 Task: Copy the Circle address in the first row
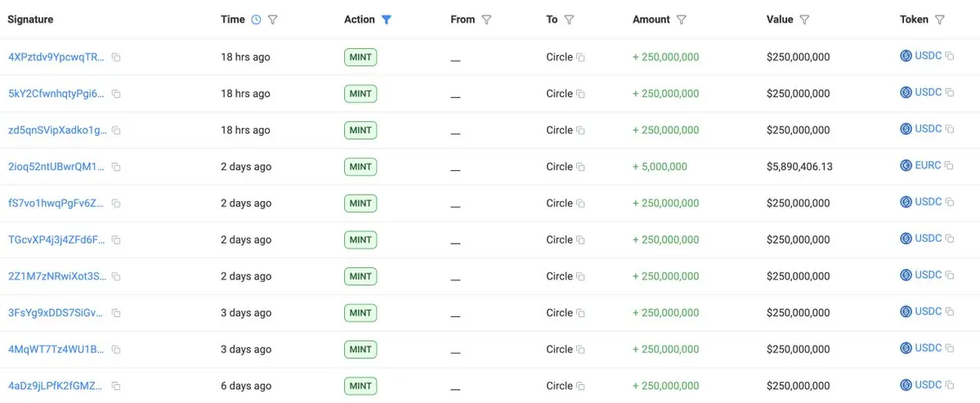tap(580, 57)
